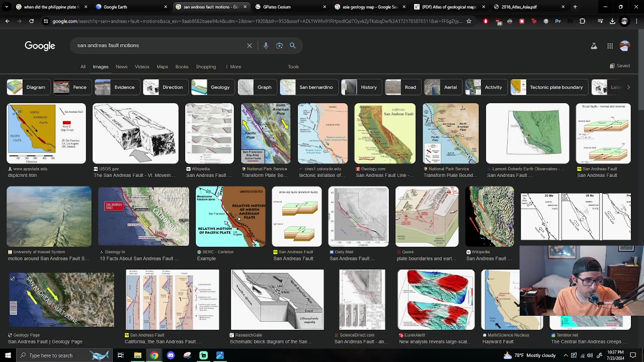The image size is (644, 362).
Task: Open SERC Carleton relative motion thumbnail
Action: (x=230, y=217)
